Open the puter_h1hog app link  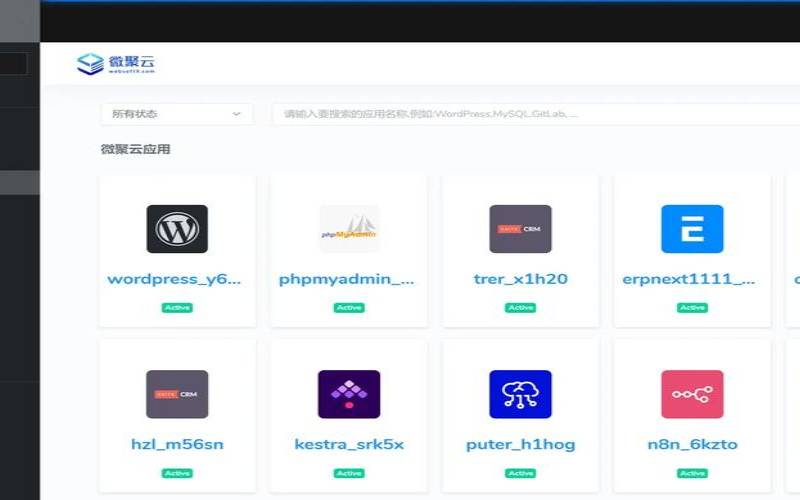click(520, 444)
